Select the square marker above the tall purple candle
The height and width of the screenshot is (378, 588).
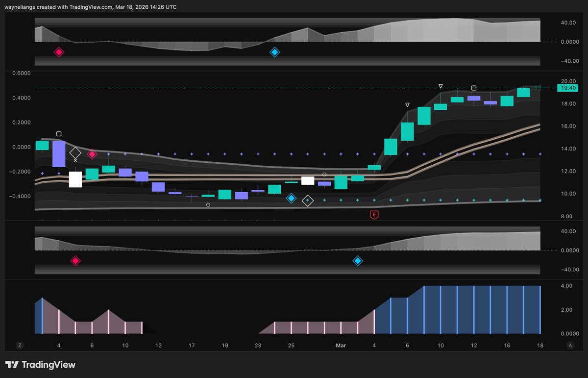pos(59,134)
